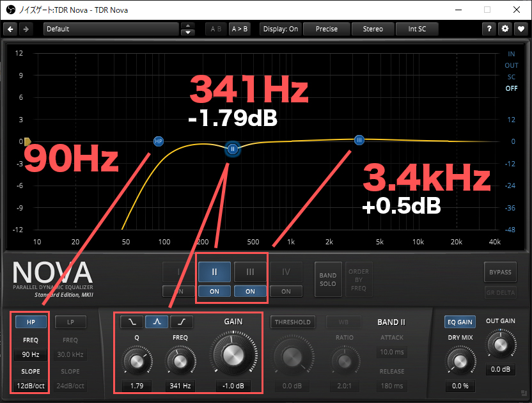Toggle band III ON switch

(250, 291)
